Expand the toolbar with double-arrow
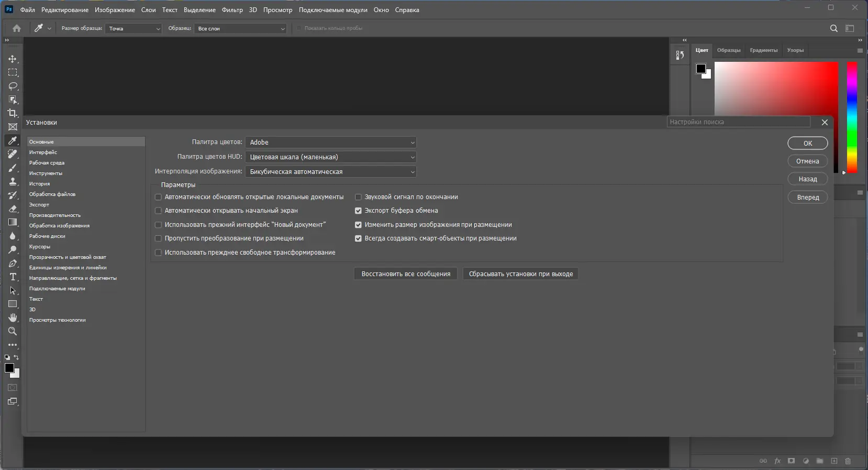The image size is (868, 470). 7,40
